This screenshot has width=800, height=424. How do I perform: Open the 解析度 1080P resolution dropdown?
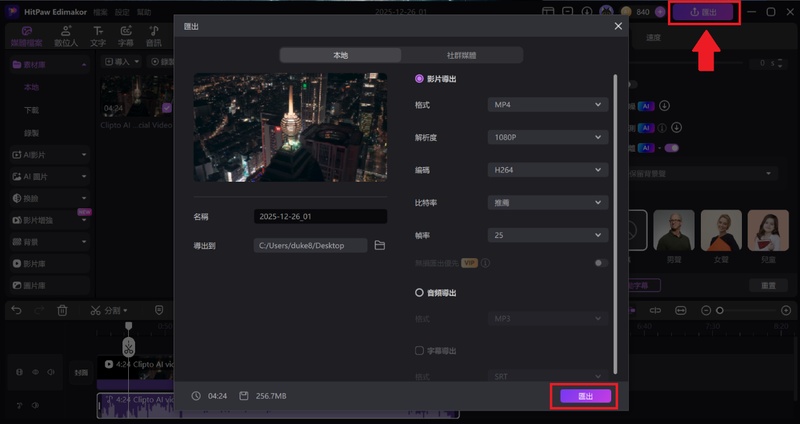pyautogui.click(x=548, y=137)
